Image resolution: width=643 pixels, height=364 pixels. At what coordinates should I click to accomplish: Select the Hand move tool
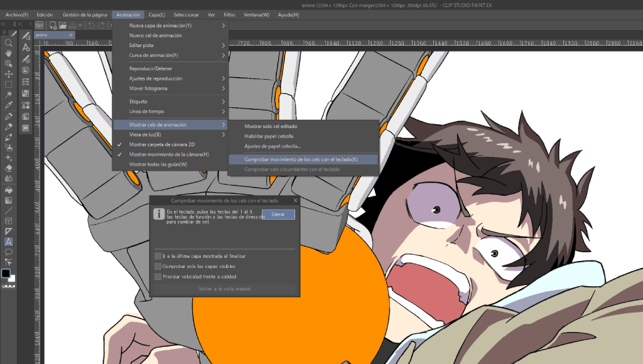9,53
